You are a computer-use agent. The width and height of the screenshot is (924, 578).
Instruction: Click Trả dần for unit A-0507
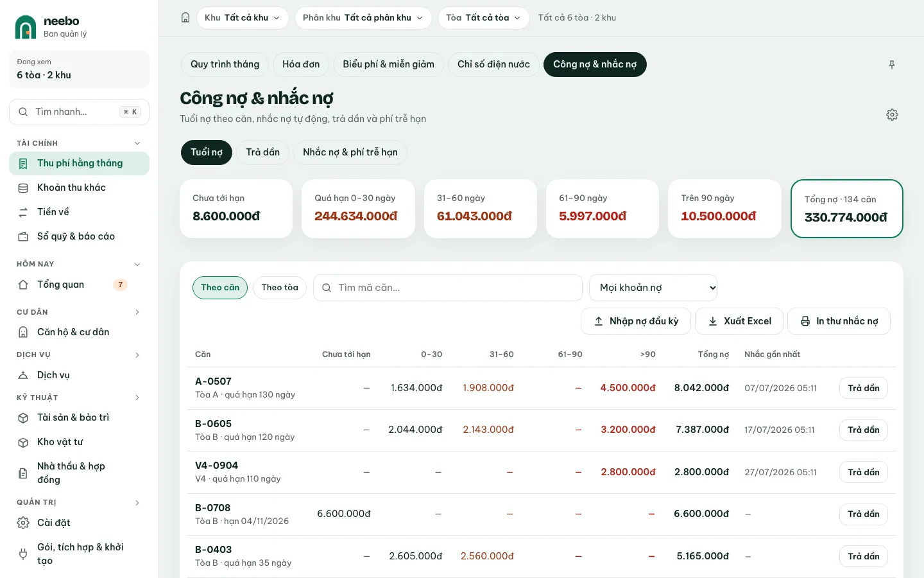click(864, 388)
